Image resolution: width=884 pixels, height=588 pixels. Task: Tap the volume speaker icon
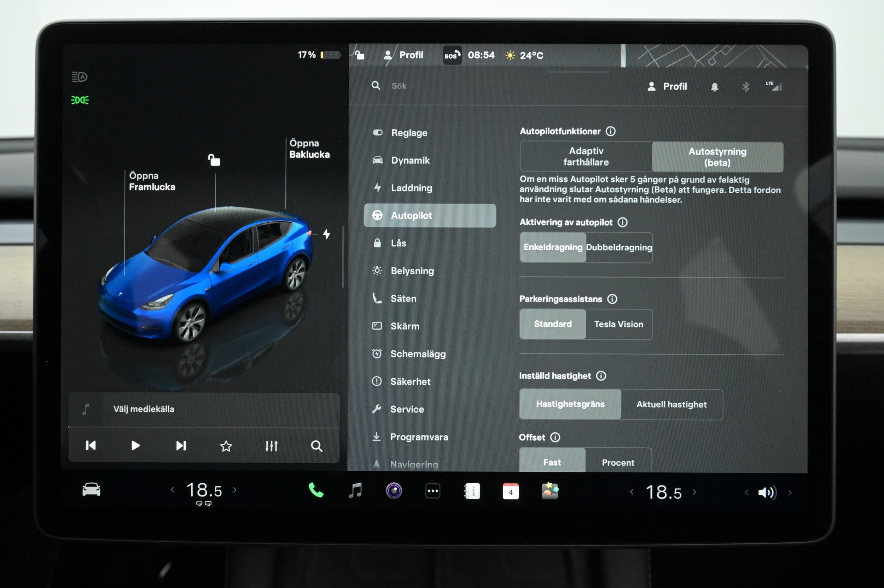767,493
